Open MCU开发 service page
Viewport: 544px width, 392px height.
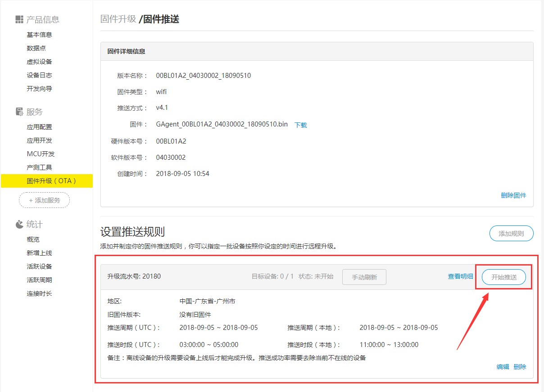[41, 154]
